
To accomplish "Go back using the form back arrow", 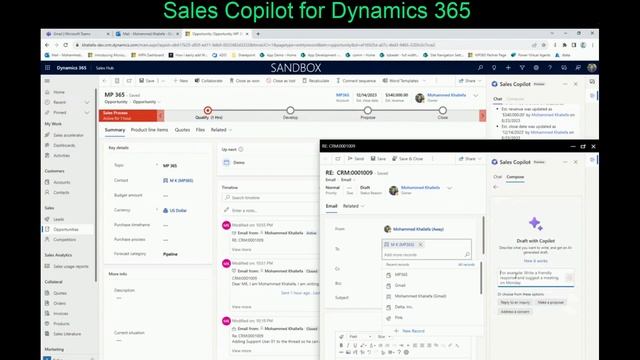I will point(105,81).
